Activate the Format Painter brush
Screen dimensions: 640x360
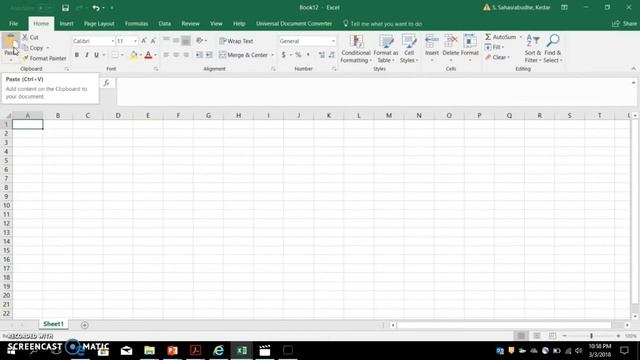[44, 58]
